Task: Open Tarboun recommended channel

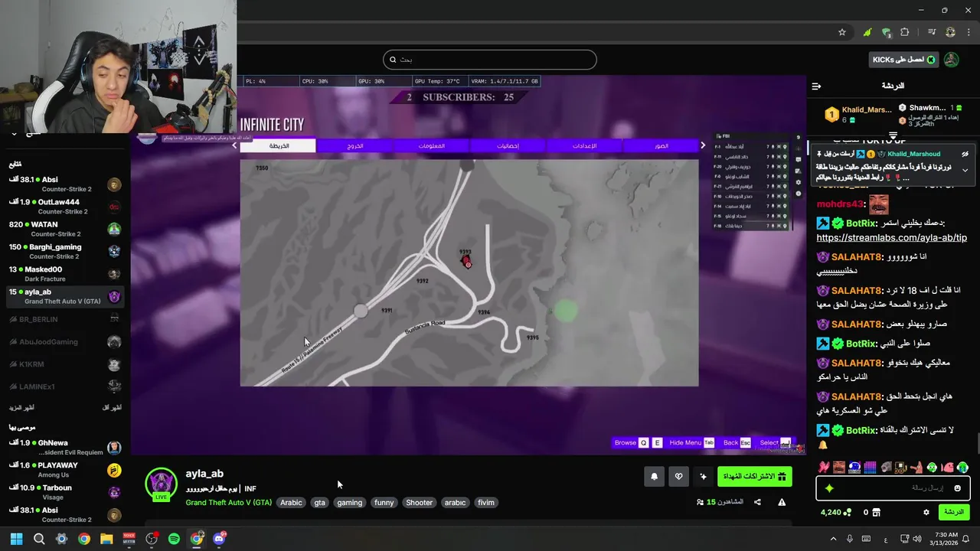Action: pos(65,492)
